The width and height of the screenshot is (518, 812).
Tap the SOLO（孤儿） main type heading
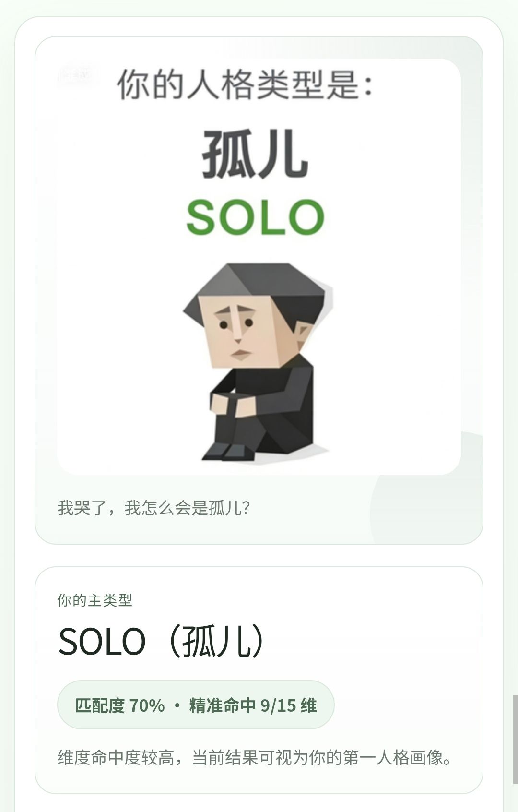[161, 641]
